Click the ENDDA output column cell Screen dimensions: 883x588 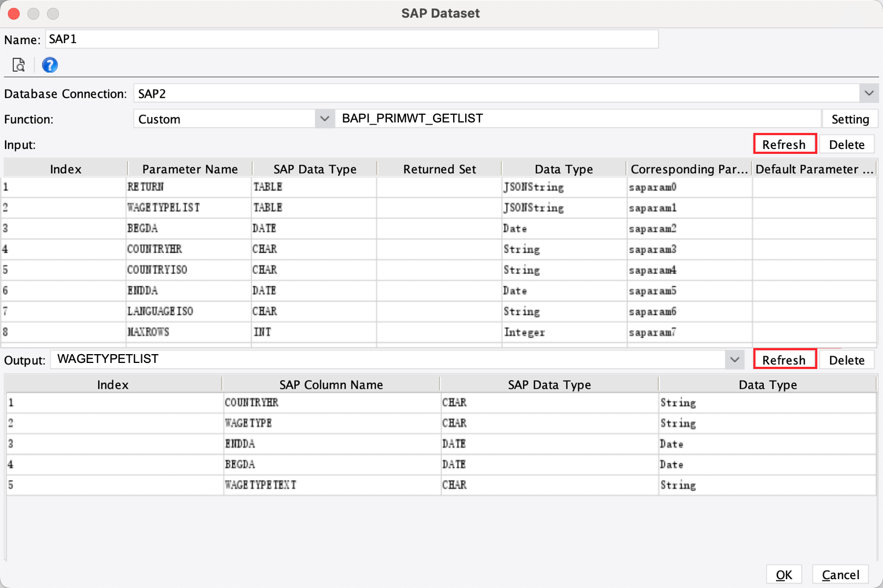pyautogui.click(x=332, y=443)
